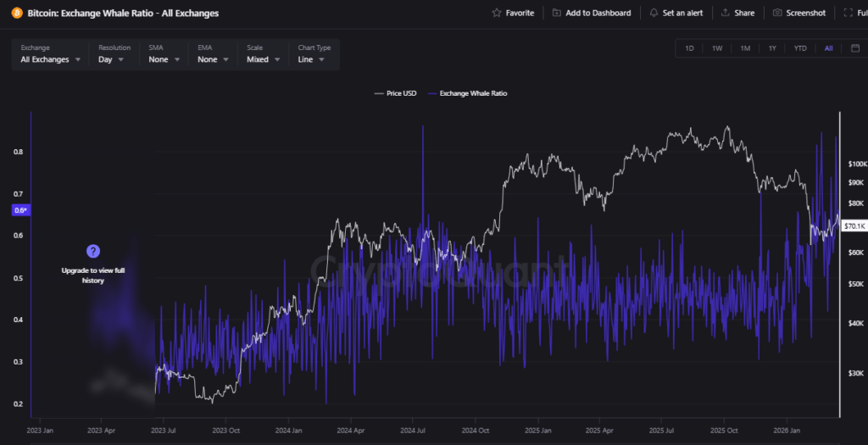Click Upgrade to view full history

(x=93, y=275)
